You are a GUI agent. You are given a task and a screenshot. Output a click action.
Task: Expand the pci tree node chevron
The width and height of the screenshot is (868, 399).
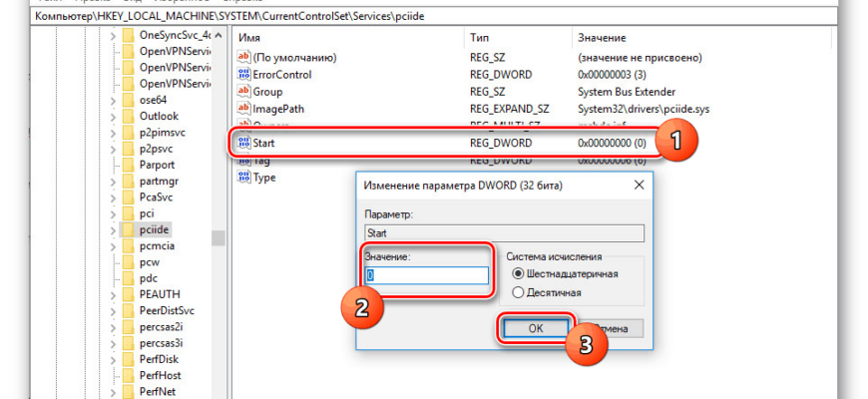coord(113,213)
